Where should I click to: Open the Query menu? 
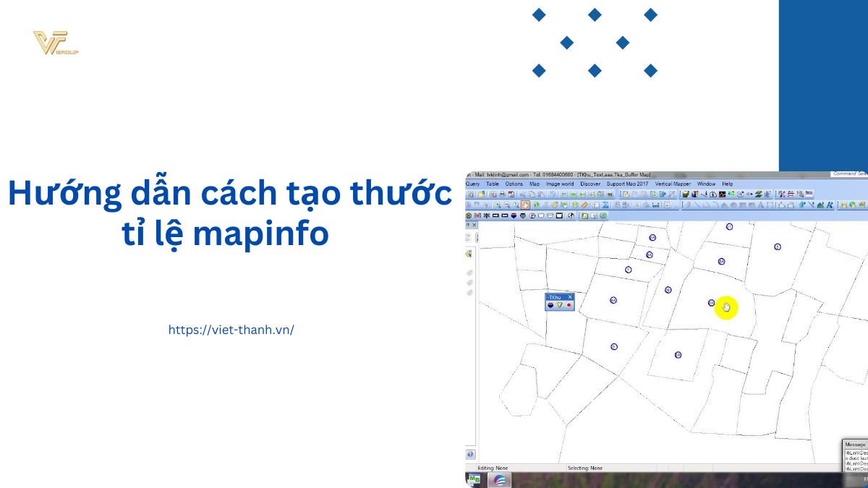click(472, 184)
